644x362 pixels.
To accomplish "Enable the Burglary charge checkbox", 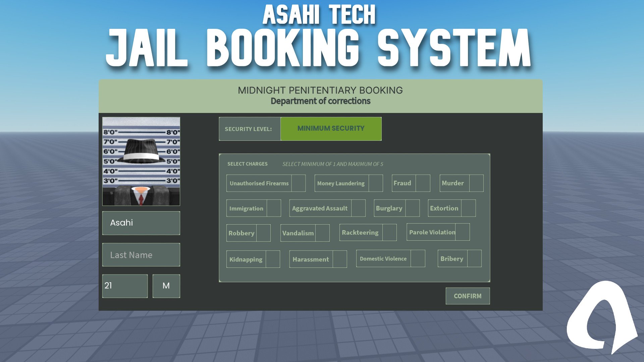I will tap(413, 208).
